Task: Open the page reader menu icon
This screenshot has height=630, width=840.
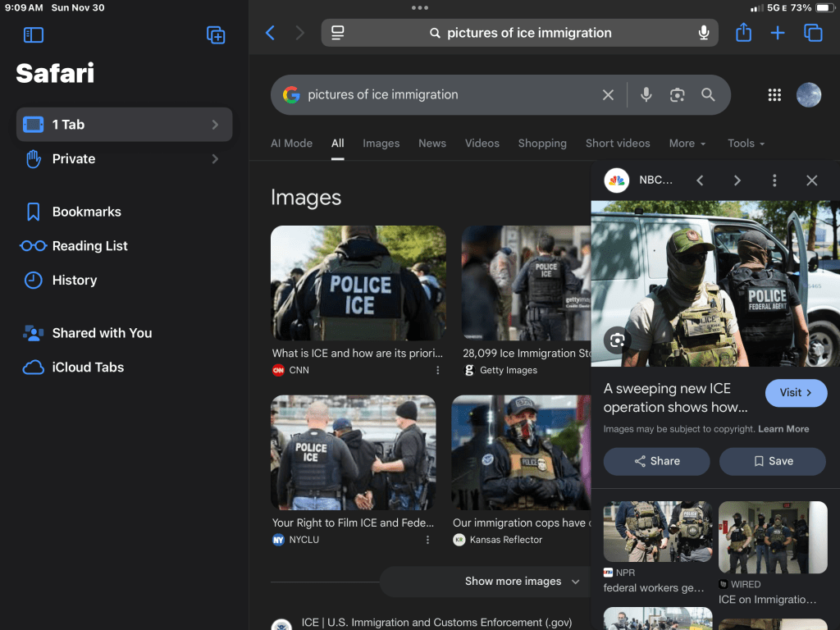Action: tap(337, 33)
